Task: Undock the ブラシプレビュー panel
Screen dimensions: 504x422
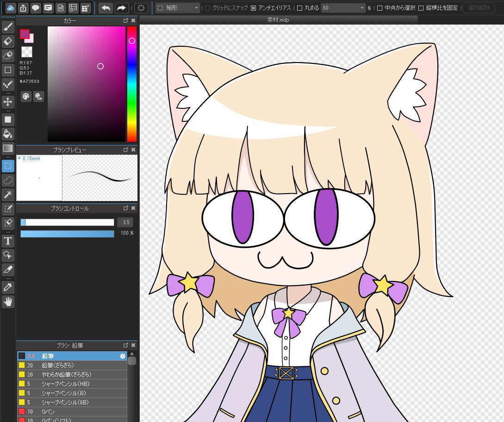Action: 126,150
